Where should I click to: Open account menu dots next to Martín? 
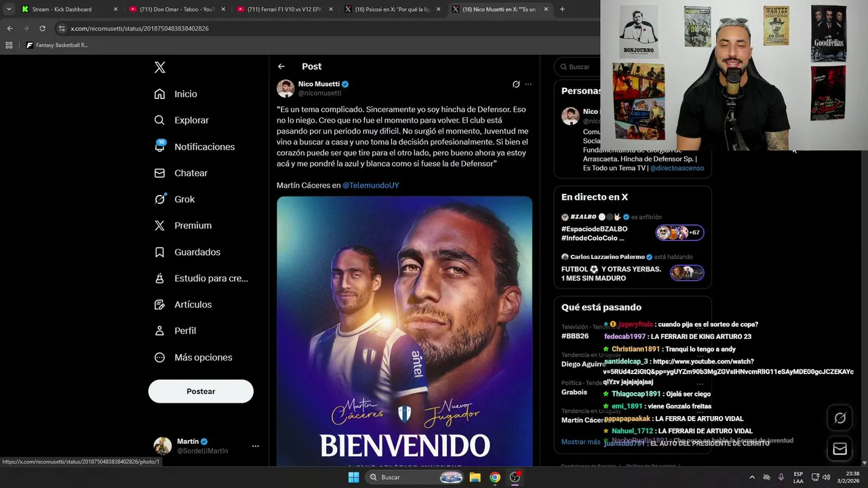point(256,446)
